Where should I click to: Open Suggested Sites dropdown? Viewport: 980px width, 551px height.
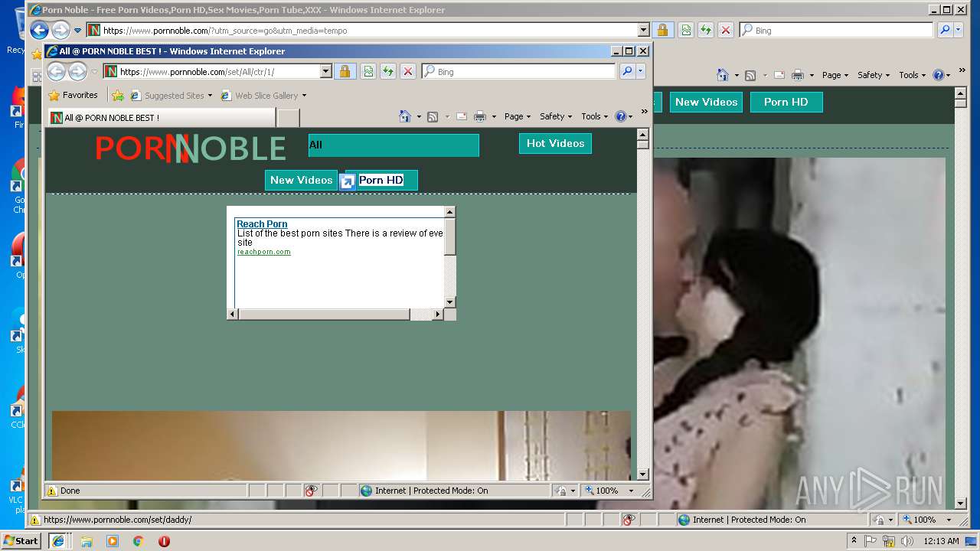[x=210, y=96]
